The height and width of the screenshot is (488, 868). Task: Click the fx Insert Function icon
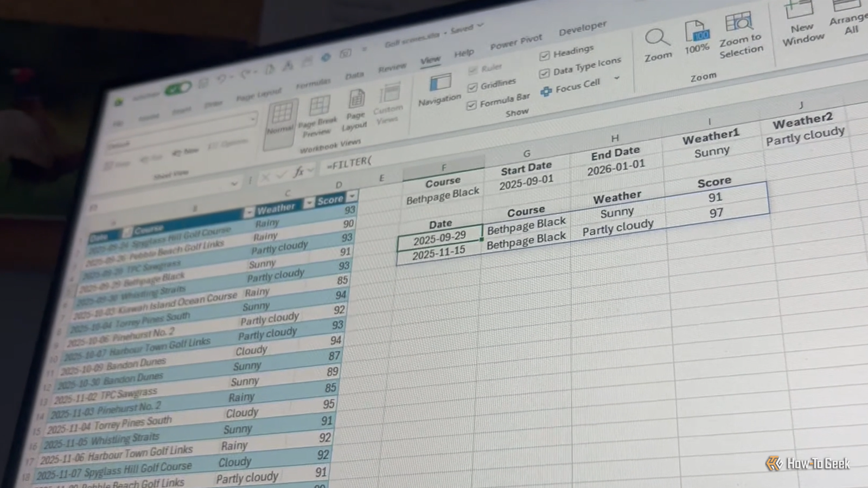(x=298, y=172)
